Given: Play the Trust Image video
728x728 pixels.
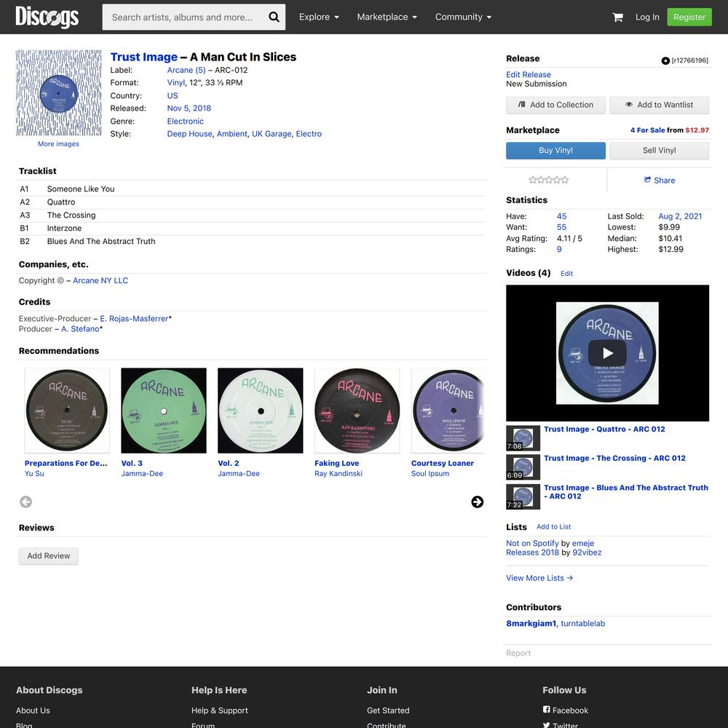Looking at the screenshot, I should (607, 353).
